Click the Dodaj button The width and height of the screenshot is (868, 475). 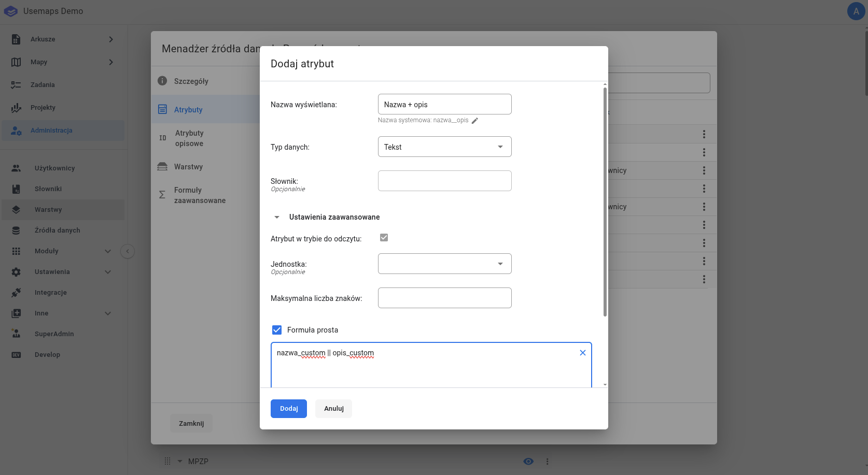pyautogui.click(x=288, y=409)
